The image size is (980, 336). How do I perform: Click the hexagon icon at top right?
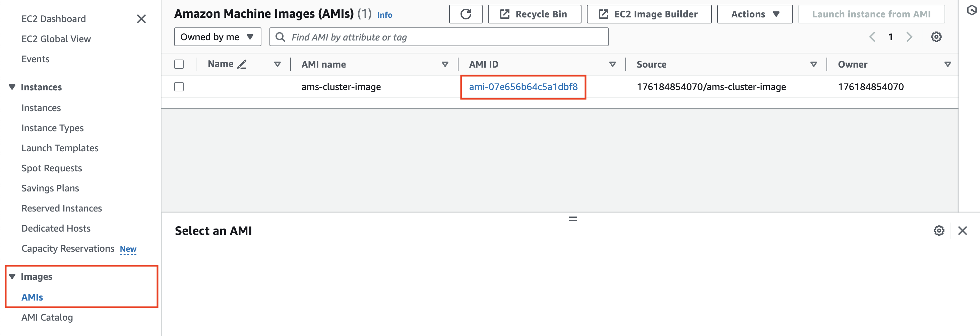pyautogui.click(x=972, y=10)
